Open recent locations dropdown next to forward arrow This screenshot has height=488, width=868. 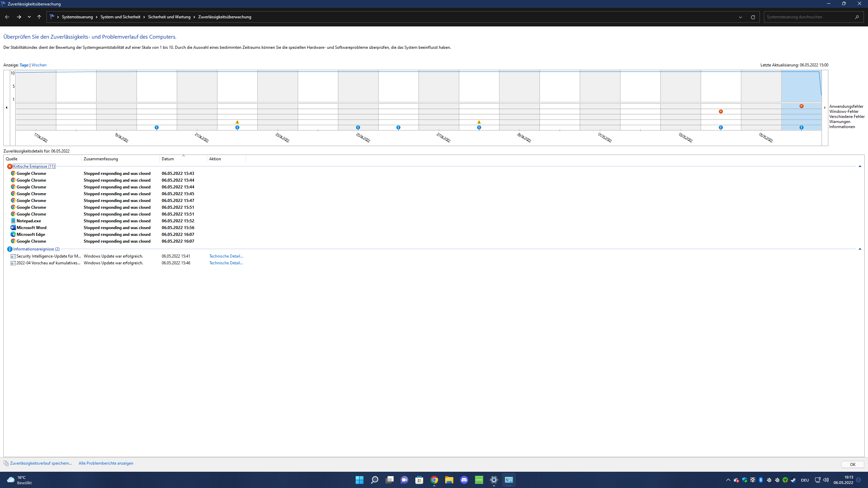click(29, 17)
